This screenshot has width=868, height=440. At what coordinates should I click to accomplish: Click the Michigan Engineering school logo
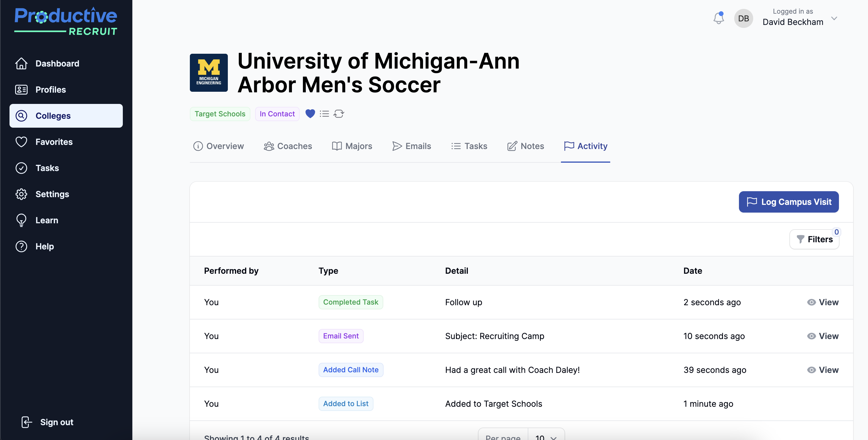click(209, 72)
